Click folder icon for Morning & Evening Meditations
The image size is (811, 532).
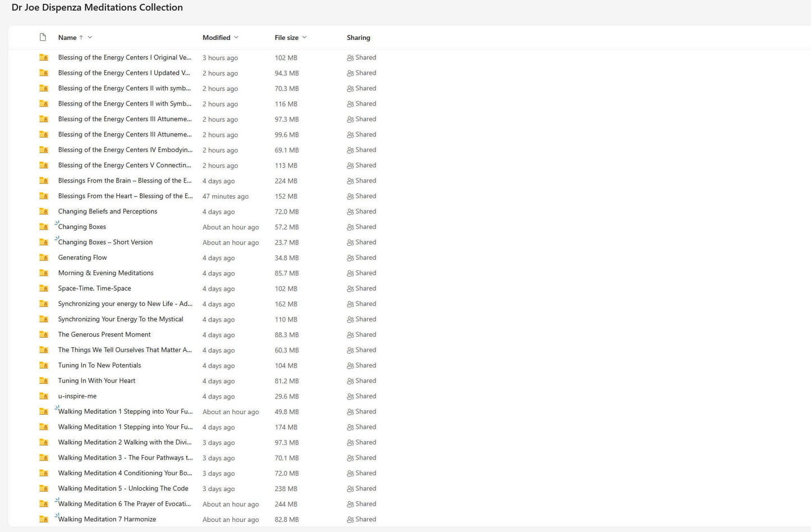click(44, 273)
